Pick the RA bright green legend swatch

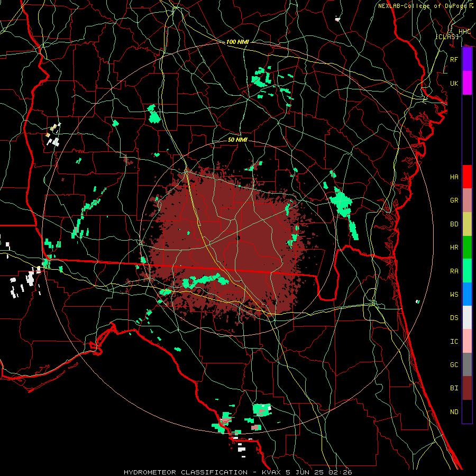click(x=467, y=271)
